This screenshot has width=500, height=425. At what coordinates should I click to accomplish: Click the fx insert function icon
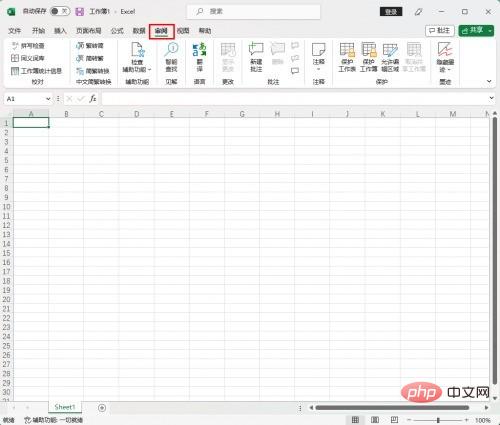tap(93, 99)
